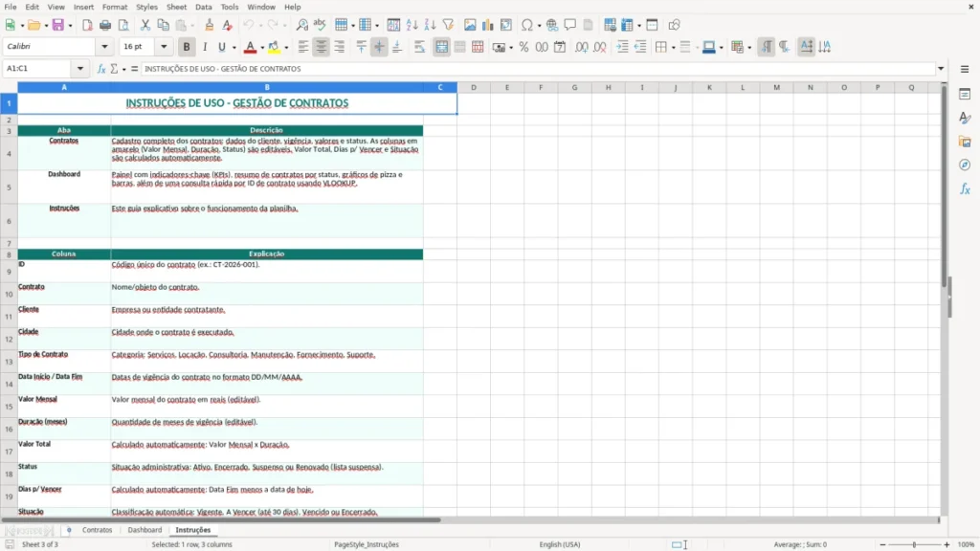Open the conditional formatting dropdown
980x551 pixels.
click(748, 48)
